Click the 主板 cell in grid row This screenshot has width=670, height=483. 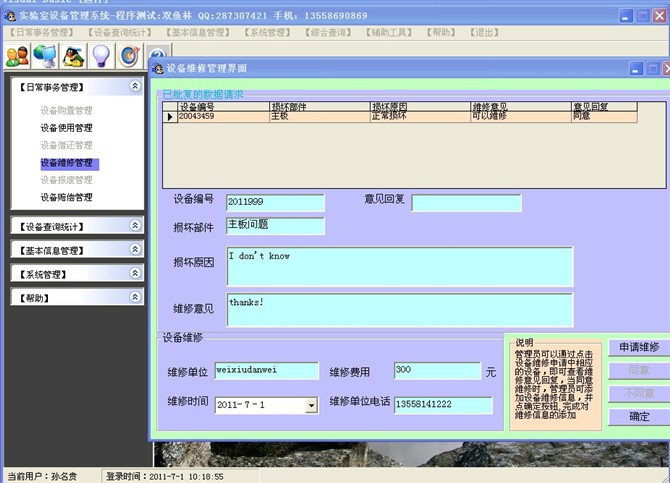coord(320,117)
